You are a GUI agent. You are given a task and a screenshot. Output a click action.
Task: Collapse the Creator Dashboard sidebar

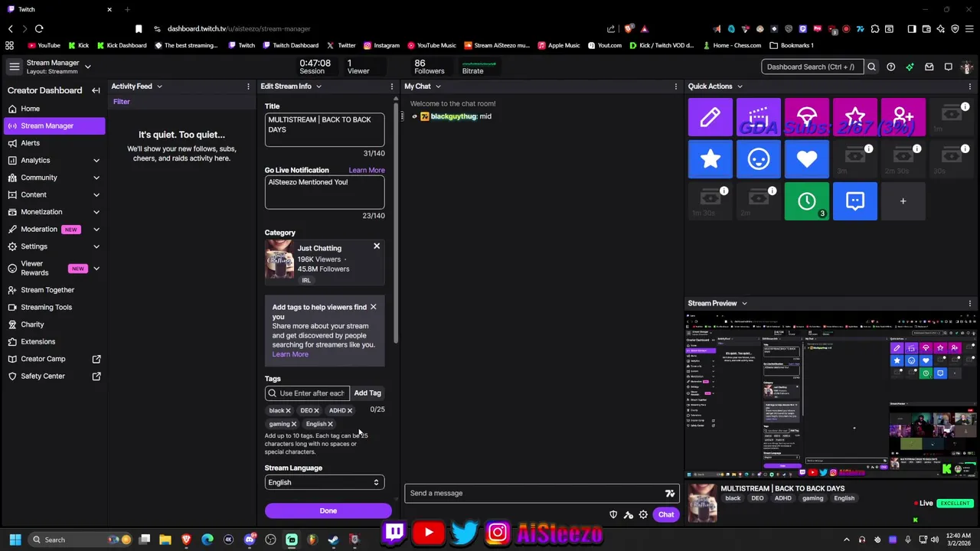coord(96,90)
